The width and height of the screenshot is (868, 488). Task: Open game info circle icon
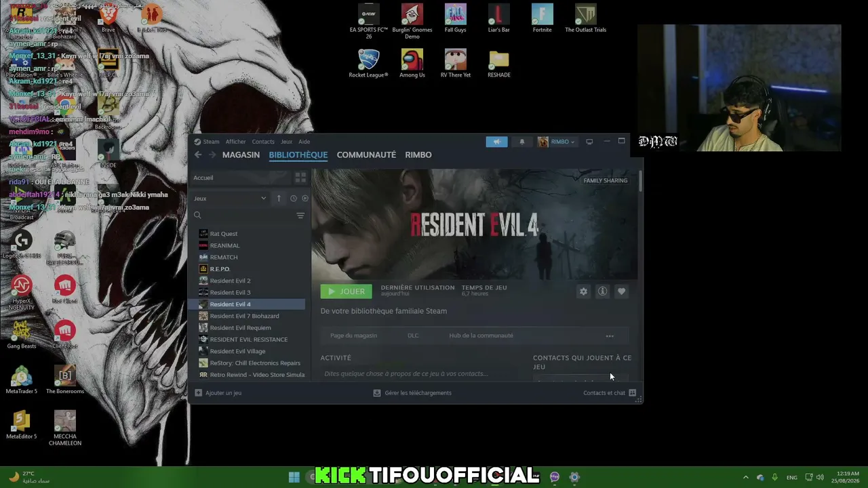tap(602, 291)
